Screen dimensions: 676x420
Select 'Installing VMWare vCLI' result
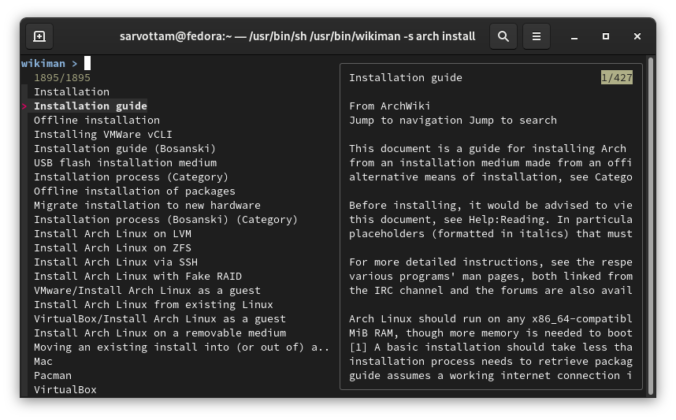point(103,135)
